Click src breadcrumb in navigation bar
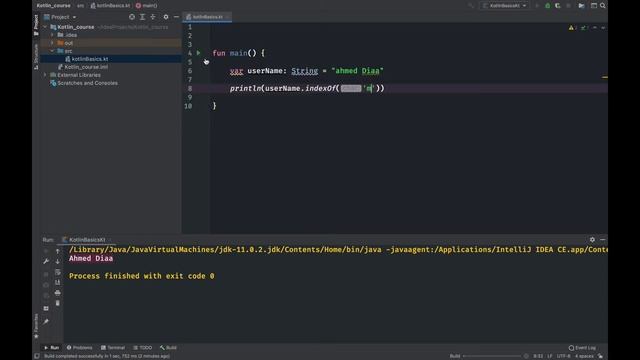The image size is (640, 360). [80, 6]
